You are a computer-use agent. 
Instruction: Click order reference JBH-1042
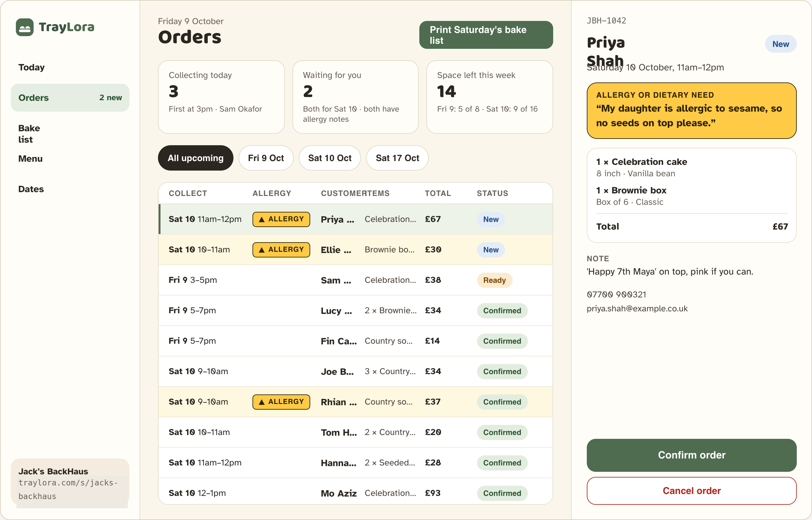[606, 21]
